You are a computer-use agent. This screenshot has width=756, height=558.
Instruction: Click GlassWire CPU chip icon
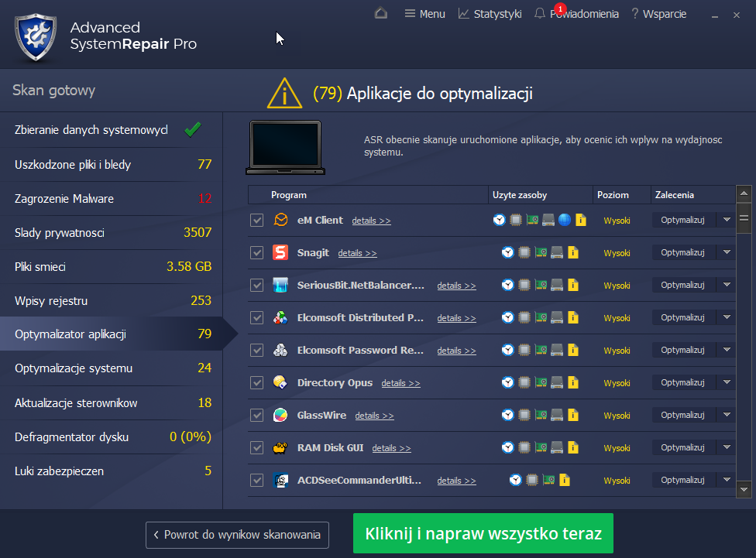pos(524,415)
